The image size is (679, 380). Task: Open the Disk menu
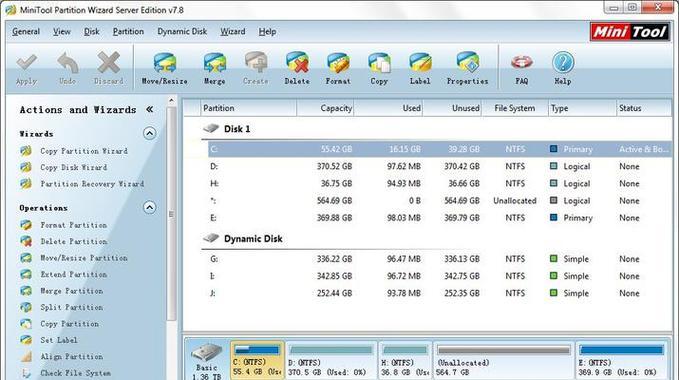(x=92, y=32)
